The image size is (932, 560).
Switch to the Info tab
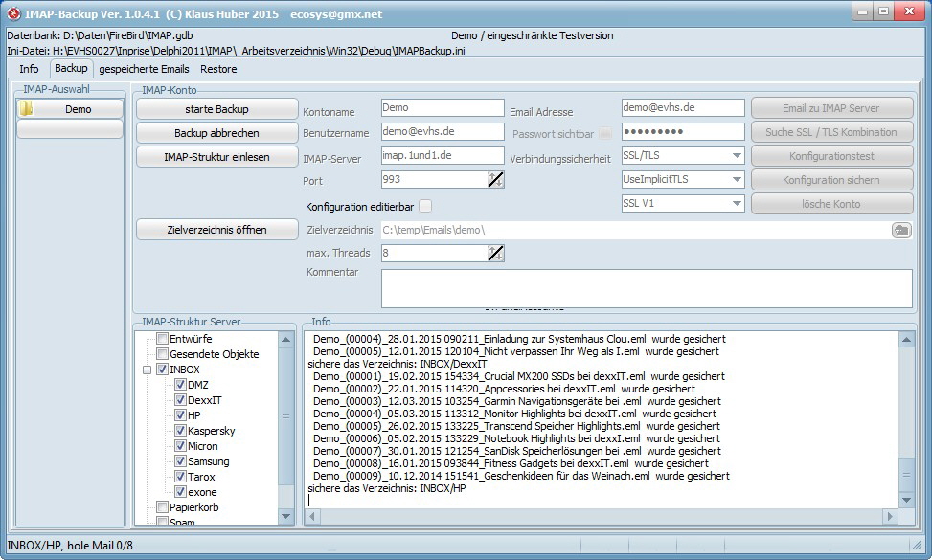coord(29,69)
